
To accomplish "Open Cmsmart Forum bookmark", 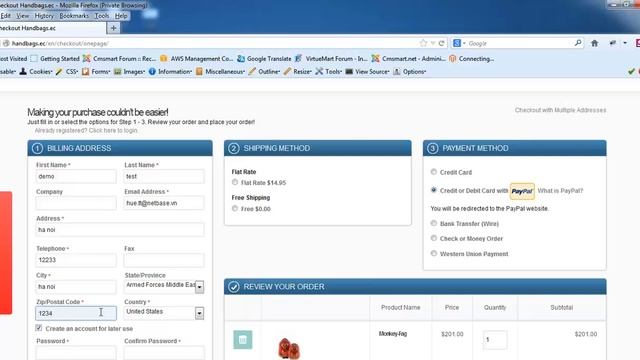I will pyautogui.click(x=120, y=58).
